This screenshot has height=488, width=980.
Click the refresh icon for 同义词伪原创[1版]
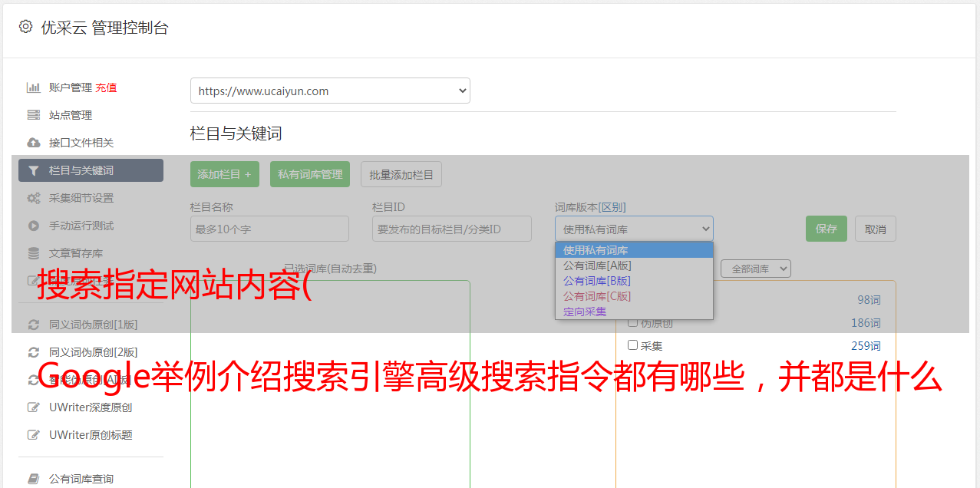tap(33, 325)
